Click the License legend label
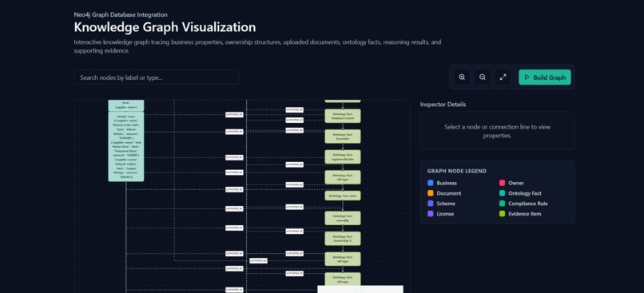The height and width of the screenshot is (293, 644). click(x=445, y=214)
